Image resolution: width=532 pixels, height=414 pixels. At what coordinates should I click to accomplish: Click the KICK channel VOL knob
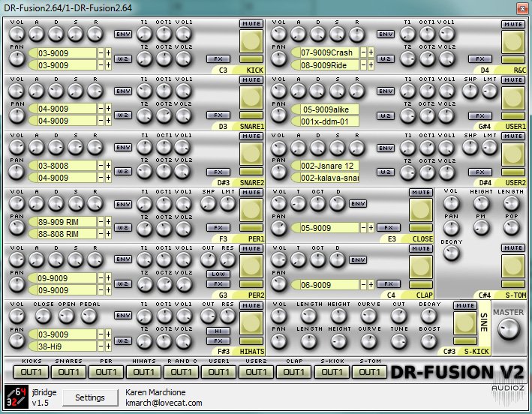(17, 34)
